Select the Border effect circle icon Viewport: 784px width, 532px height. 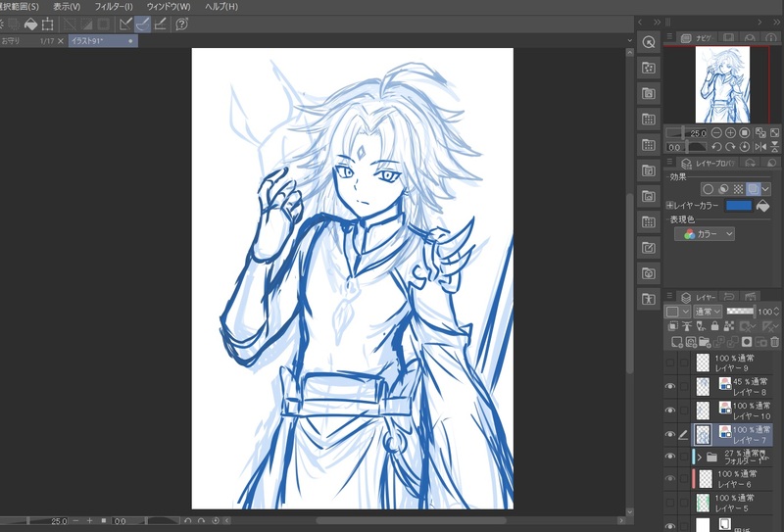tap(708, 189)
